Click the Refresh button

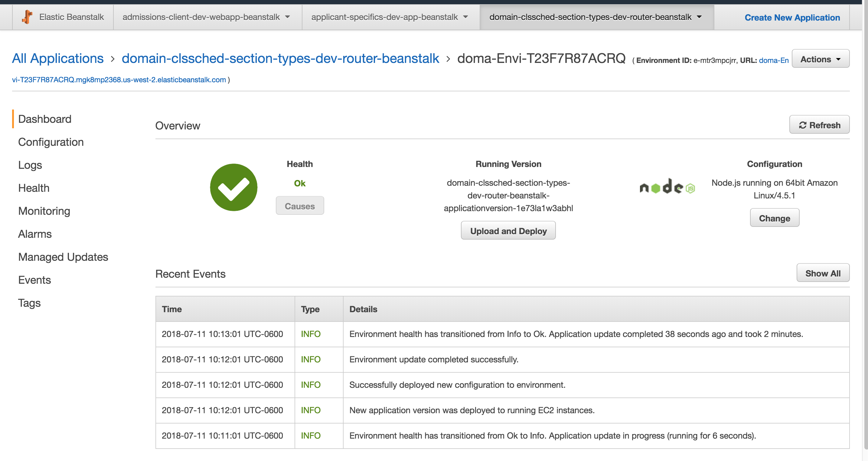point(819,125)
